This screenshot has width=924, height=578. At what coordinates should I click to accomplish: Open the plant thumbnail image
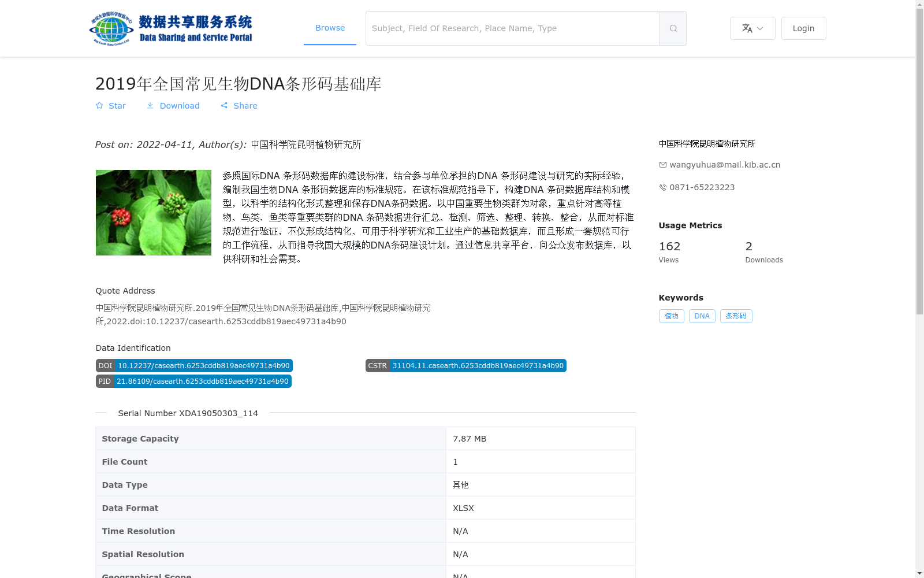click(154, 213)
